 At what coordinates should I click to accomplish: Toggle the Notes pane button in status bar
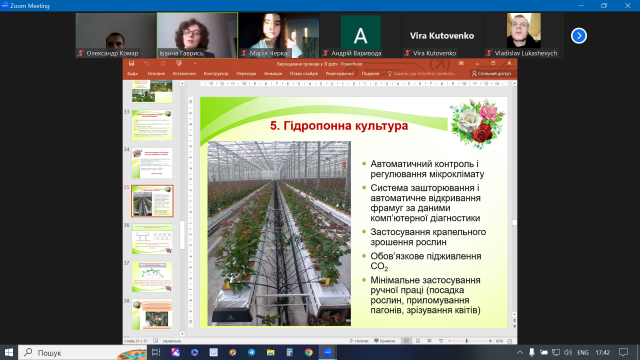pyautogui.click(x=359, y=341)
